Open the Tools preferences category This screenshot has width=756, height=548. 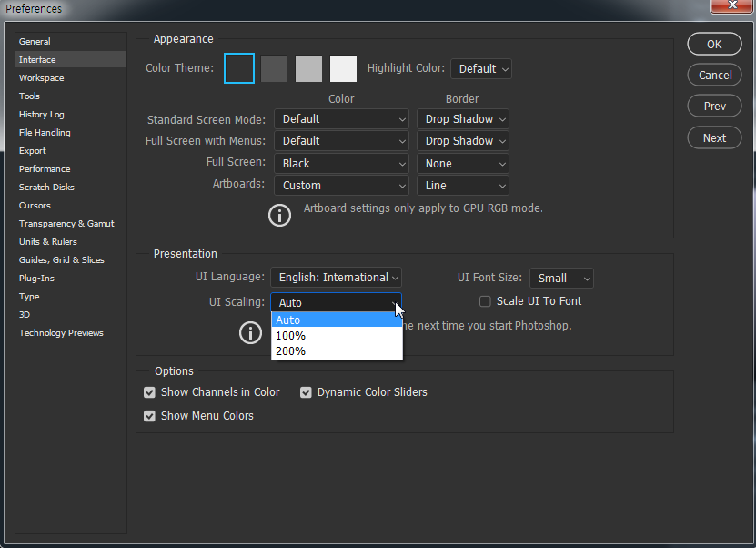71,96
